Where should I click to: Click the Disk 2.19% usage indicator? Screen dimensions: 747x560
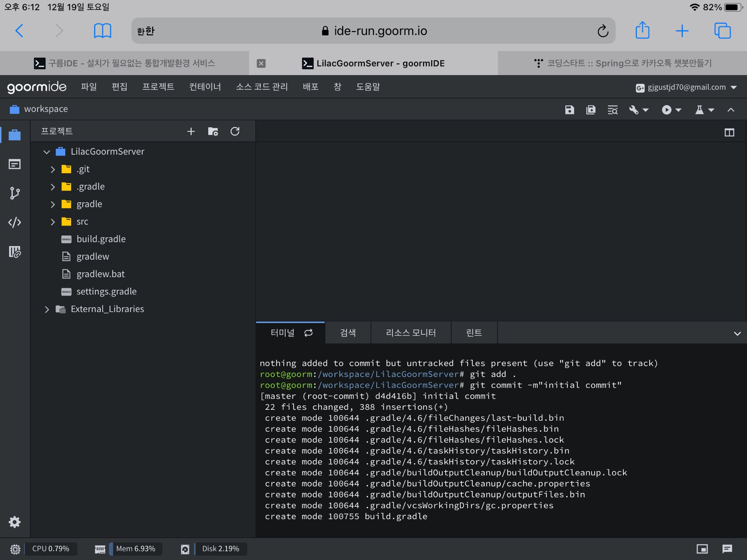tap(220, 549)
